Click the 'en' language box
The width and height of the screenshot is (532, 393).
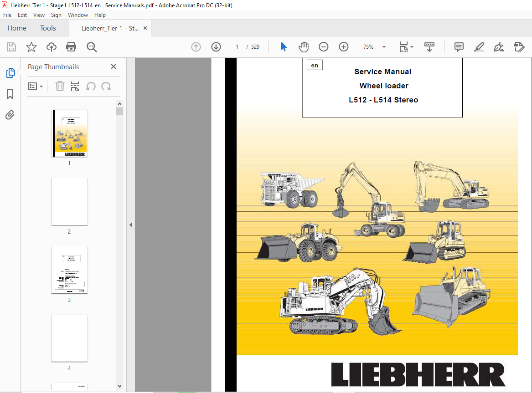click(315, 65)
